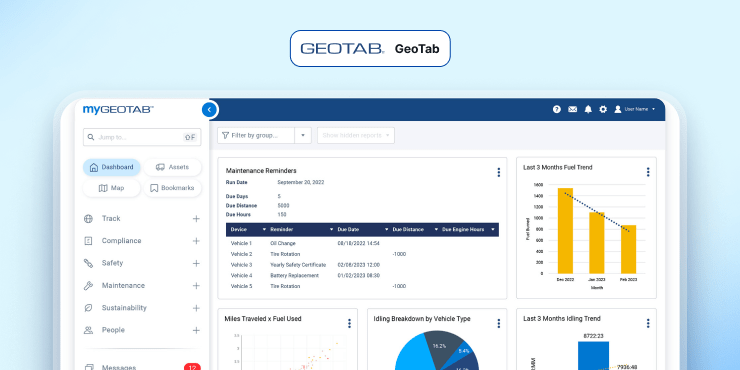Click the Filter by group field
This screenshot has width=740, height=370.
coord(256,135)
